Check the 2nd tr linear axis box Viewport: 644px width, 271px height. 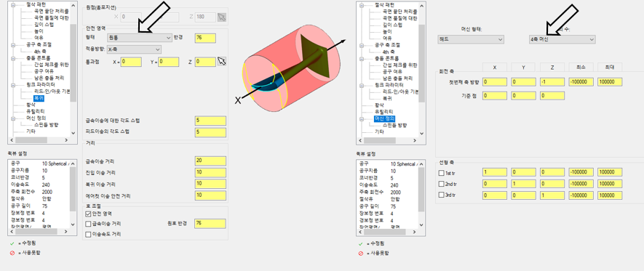[x=441, y=184]
